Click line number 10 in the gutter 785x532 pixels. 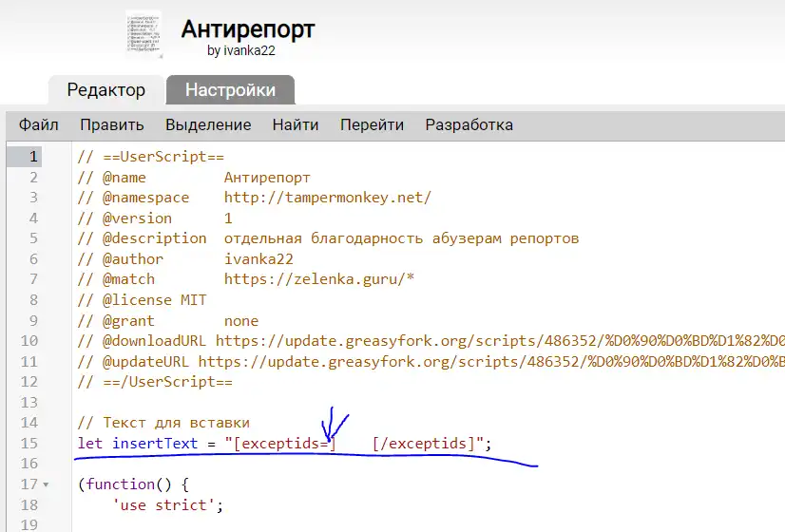29,341
